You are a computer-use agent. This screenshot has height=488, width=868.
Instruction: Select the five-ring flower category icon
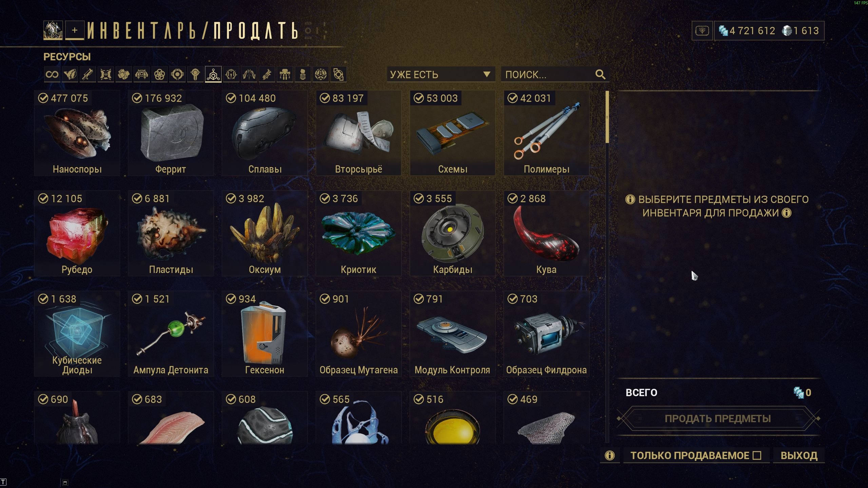click(159, 74)
